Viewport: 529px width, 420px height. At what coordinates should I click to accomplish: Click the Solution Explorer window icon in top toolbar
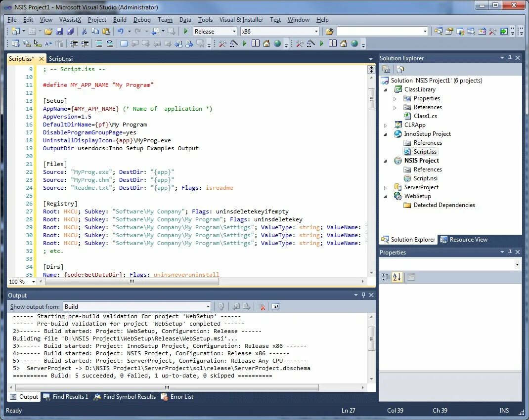pos(438,31)
